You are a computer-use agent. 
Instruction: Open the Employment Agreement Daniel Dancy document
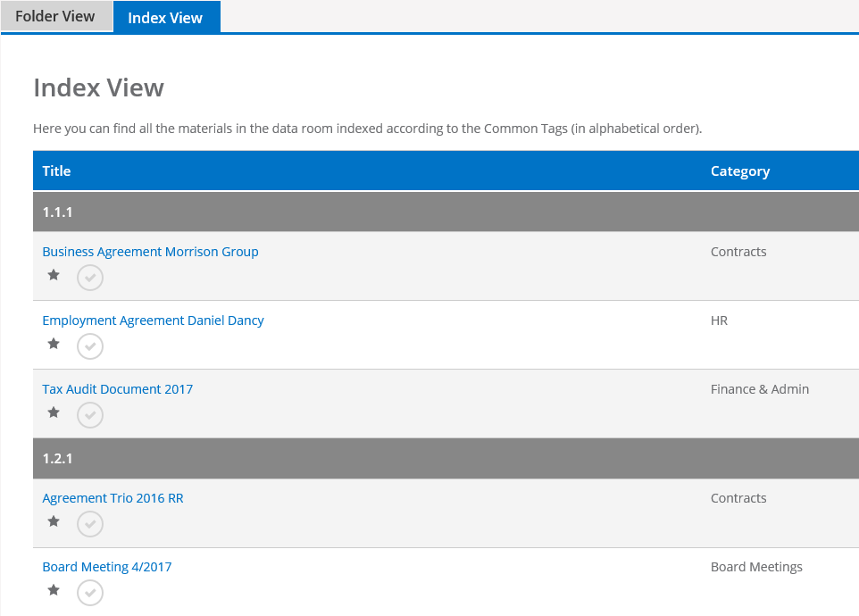[x=153, y=320]
